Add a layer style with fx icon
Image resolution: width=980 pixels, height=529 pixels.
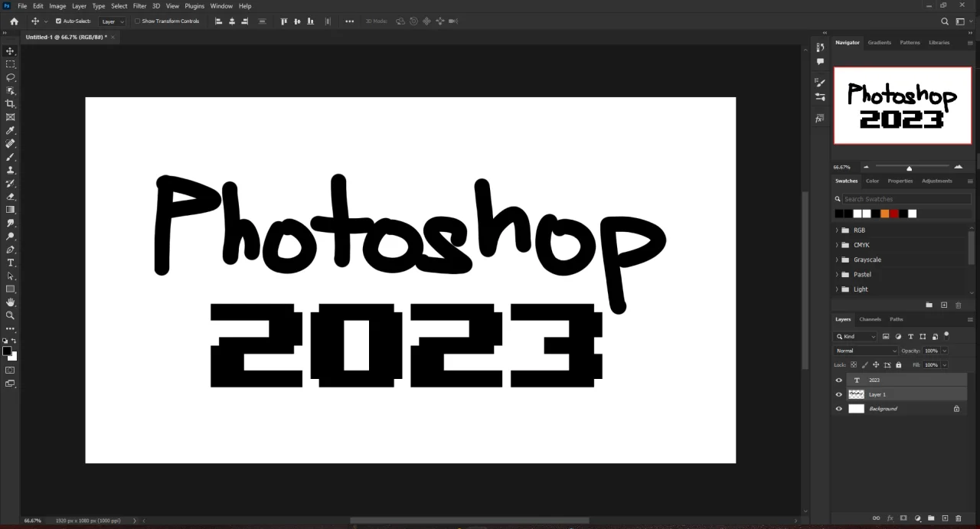pyautogui.click(x=890, y=518)
